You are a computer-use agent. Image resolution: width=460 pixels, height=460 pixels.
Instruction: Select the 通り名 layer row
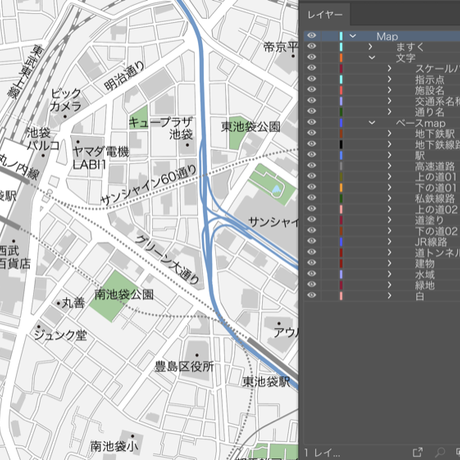coord(382,112)
